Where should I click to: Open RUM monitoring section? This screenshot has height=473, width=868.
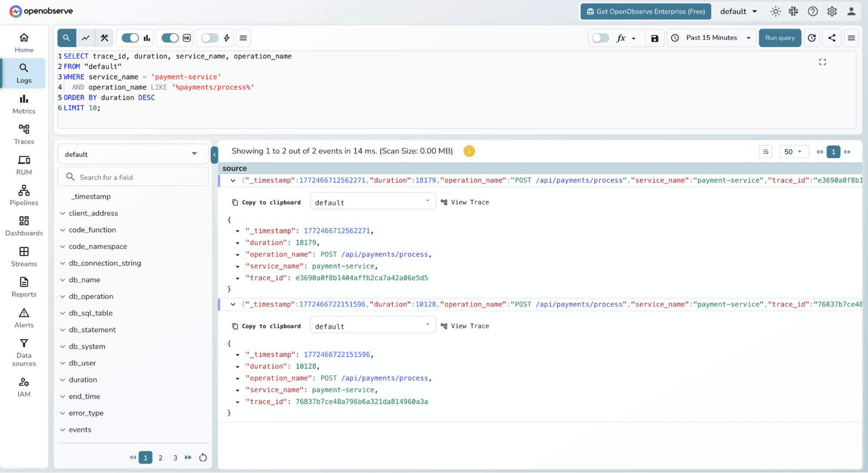24,164
